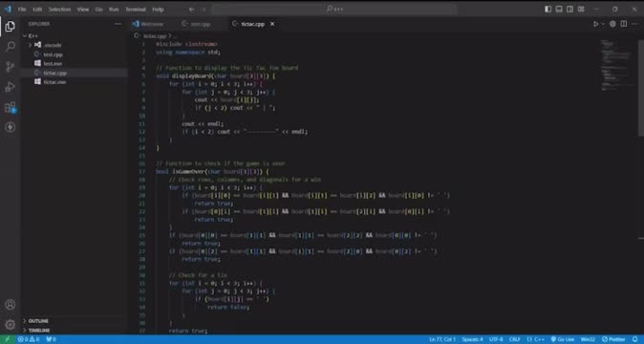Split the editor to the right
Viewport: 644px width, 344px height.
point(624,24)
